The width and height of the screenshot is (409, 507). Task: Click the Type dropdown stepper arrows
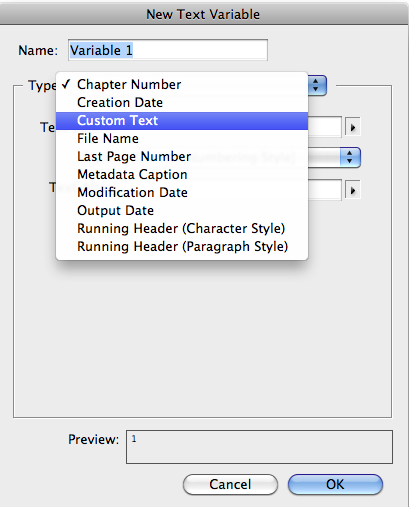coord(317,85)
